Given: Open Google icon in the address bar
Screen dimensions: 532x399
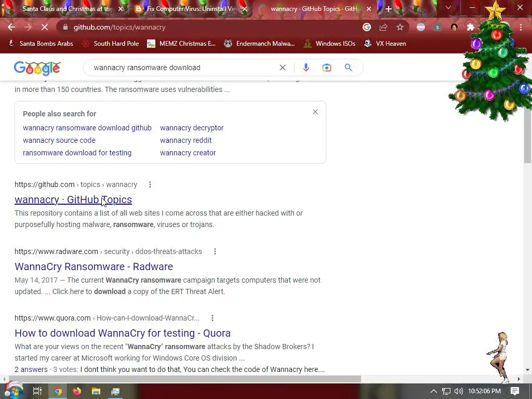Looking at the screenshot, I should click(367, 27).
